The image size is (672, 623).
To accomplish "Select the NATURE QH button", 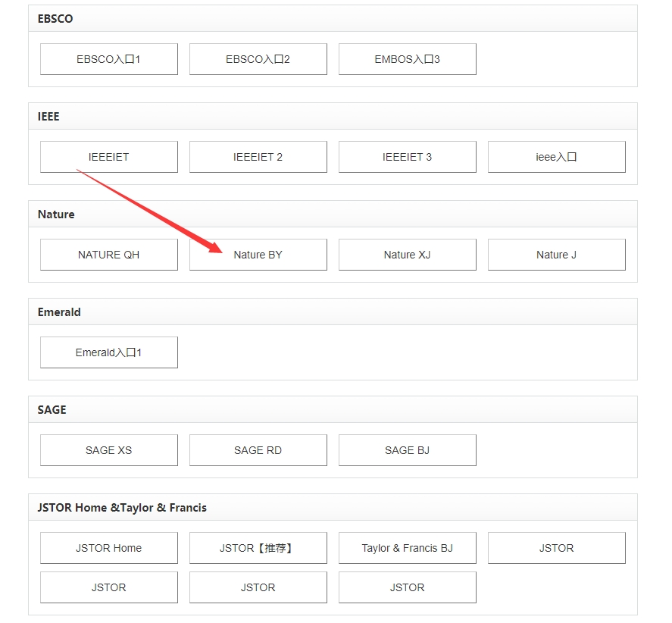I will coord(109,255).
